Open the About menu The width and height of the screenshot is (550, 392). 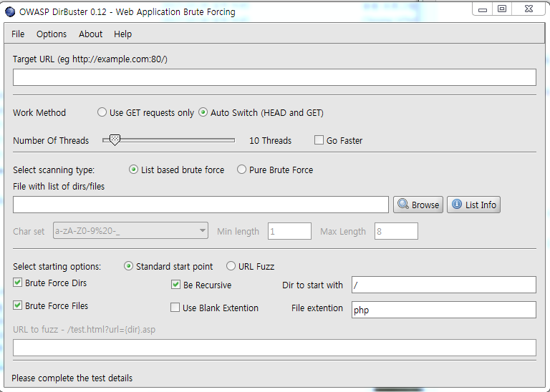point(90,34)
